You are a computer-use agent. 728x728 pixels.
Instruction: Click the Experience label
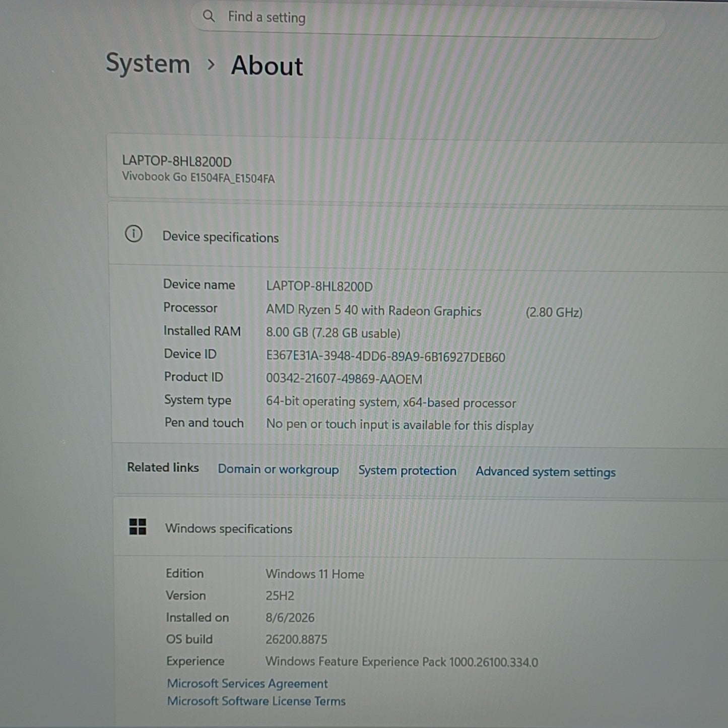point(195,661)
